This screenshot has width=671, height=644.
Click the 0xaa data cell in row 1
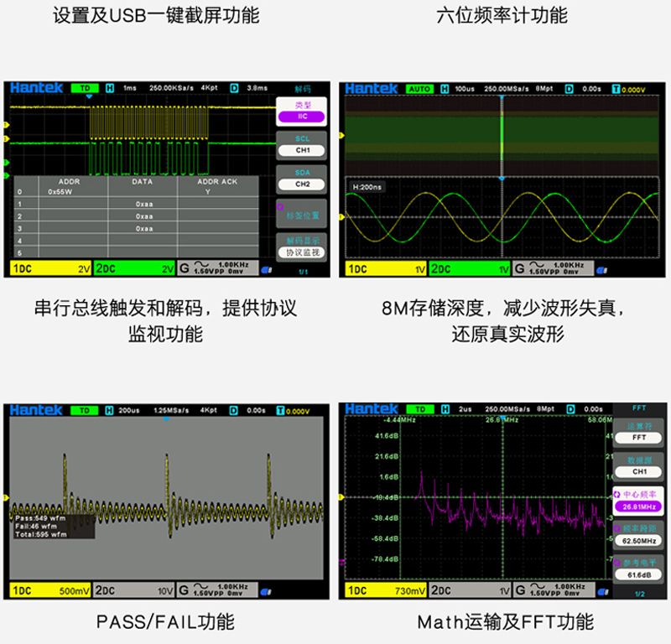coord(144,204)
